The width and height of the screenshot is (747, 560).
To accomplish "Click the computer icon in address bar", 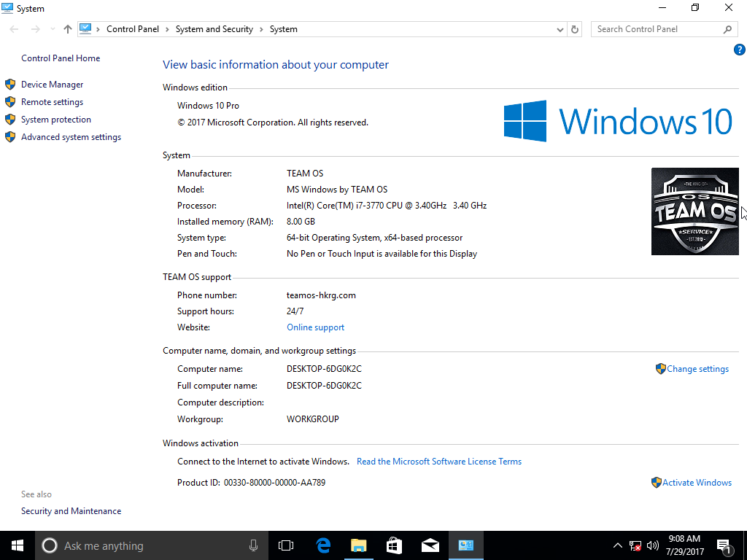I will (85, 28).
